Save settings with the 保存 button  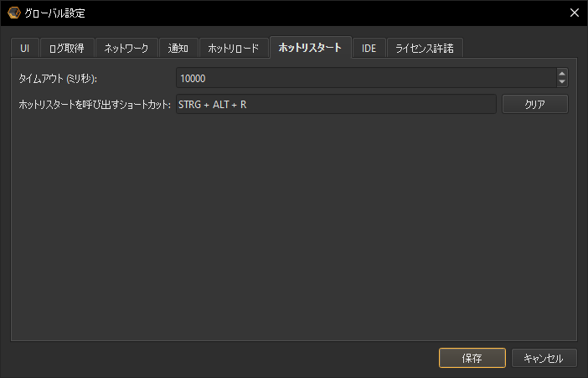tap(472, 358)
